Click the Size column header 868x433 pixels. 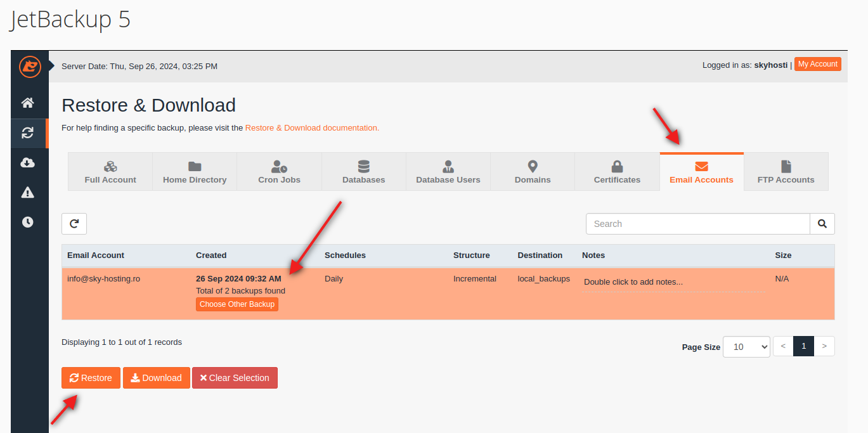click(783, 255)
